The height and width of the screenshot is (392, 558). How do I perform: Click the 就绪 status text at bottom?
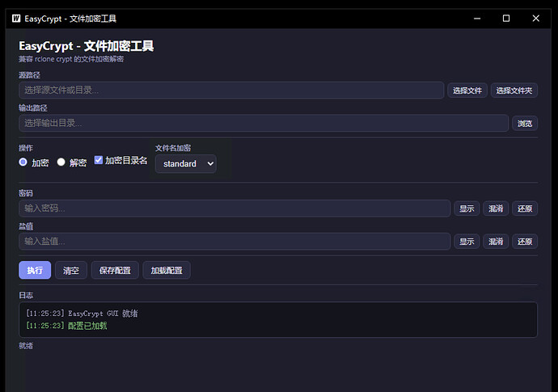point(26,346)
